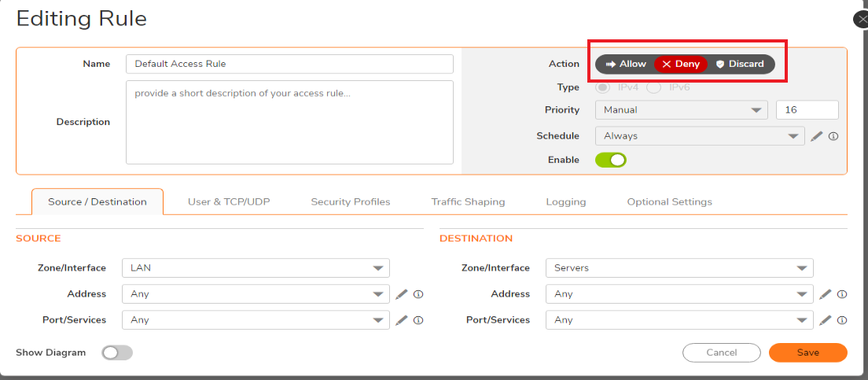Turn on the Show Diagram toggle
868x380 pixels.
click(x=117, y=352)
